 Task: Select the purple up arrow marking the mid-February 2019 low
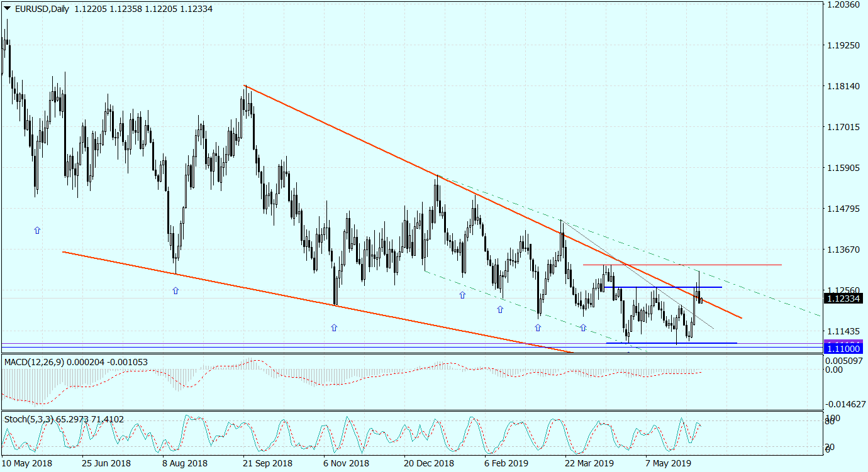click(x=500, y=309)
